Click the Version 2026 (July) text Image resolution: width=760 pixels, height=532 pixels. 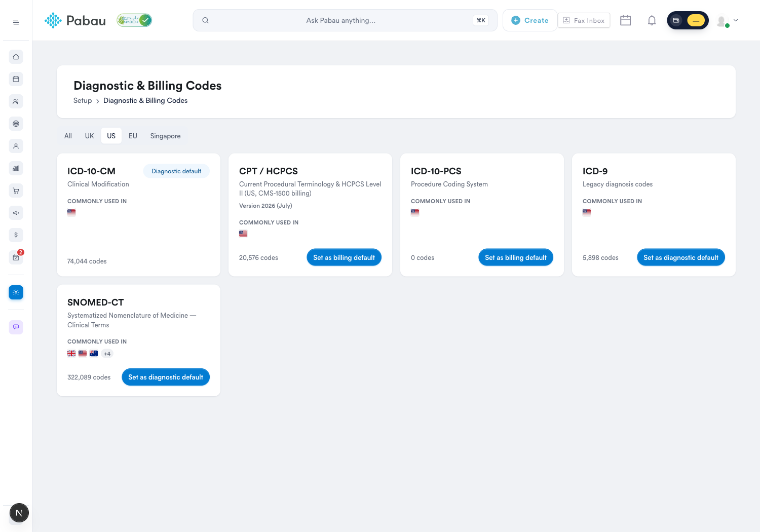[x=265, y=206]
